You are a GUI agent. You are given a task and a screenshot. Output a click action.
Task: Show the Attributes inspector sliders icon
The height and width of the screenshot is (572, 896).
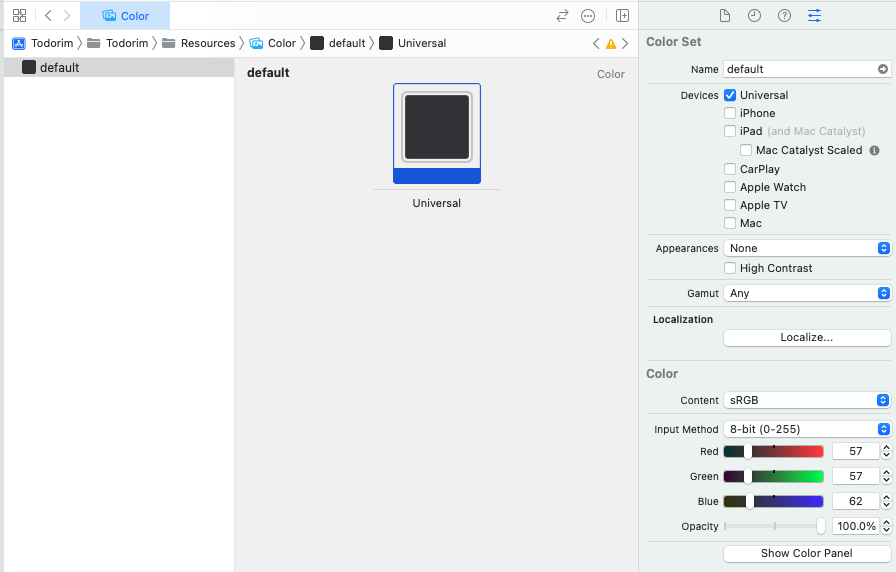(x=814, y=16)
